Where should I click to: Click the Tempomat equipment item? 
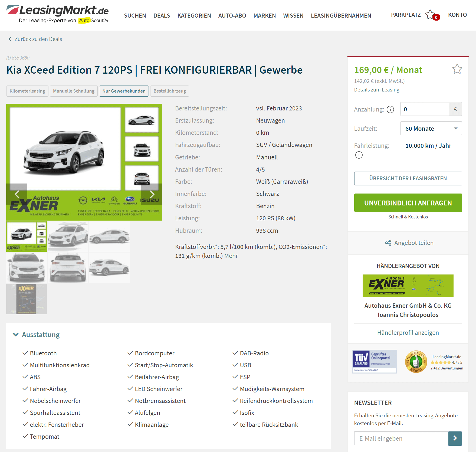click(x=41, y=437)
